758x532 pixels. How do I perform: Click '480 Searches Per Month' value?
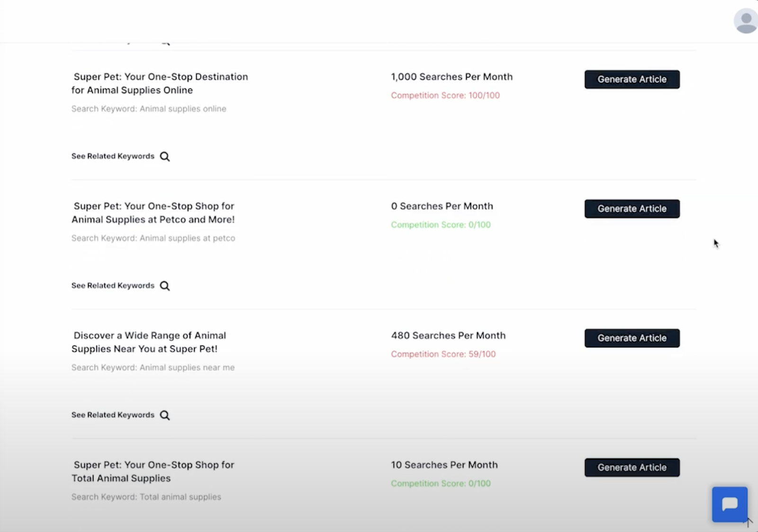(448, 335)
